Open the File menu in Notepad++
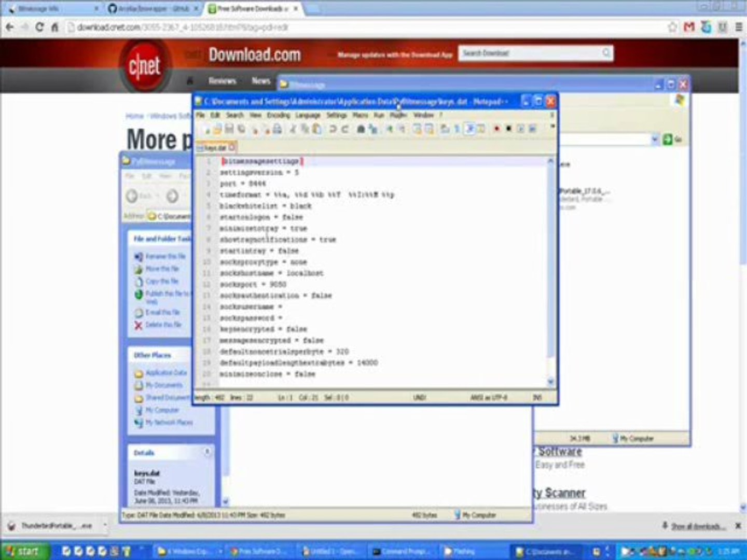The height and width of the screenshot is (560, 747). [200, 115]
